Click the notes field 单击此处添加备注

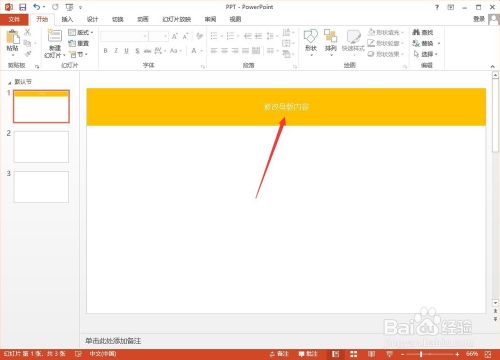[113, 341]
